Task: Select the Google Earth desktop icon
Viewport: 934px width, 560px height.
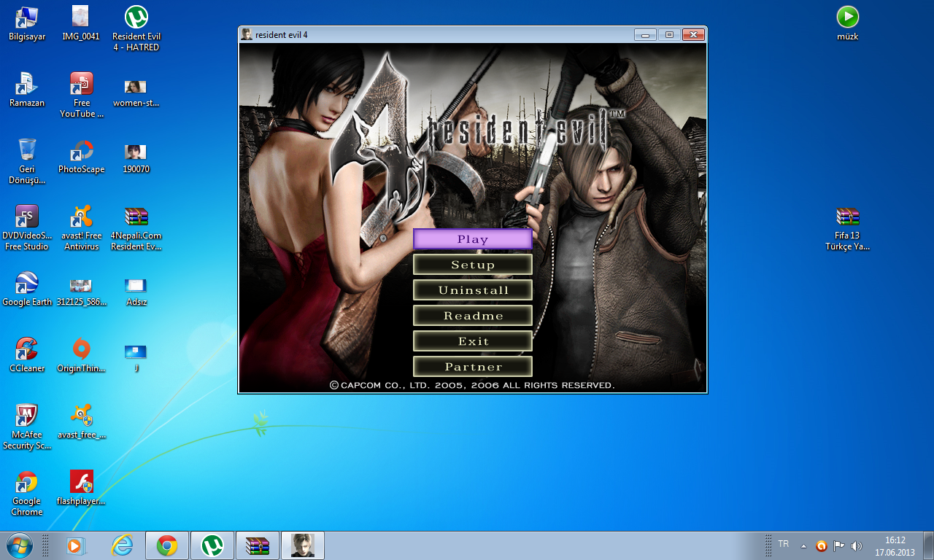Action: [27, 289]
